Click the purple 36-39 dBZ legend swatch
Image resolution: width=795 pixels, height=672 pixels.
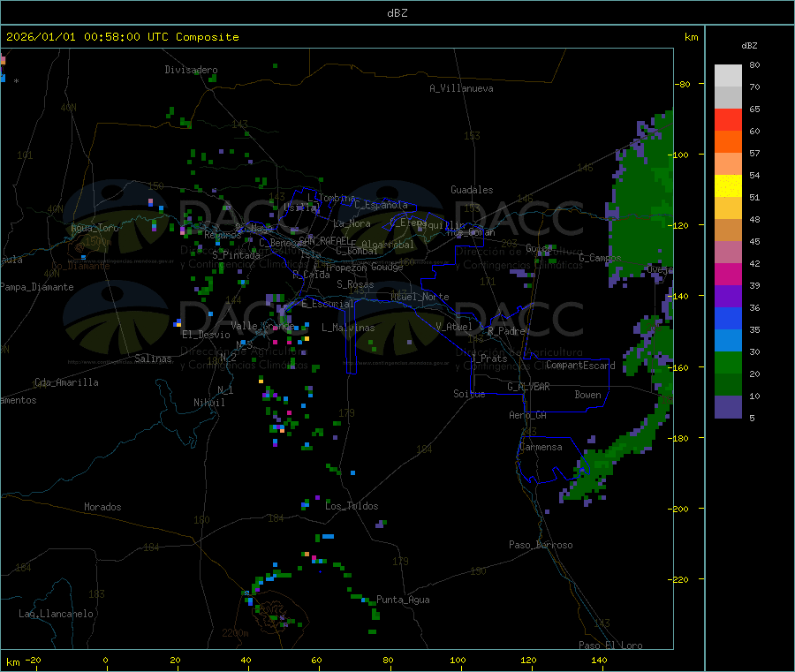pos(728,297)
